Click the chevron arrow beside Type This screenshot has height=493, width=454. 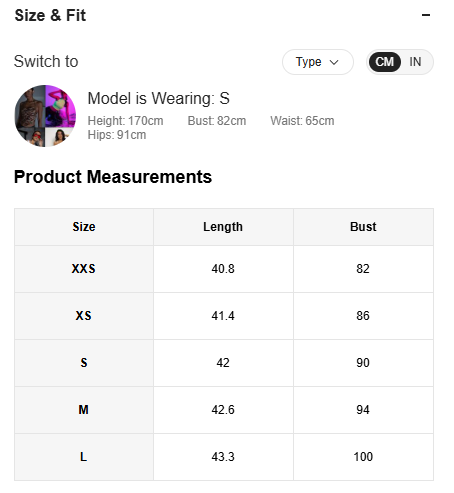(334, 62)
